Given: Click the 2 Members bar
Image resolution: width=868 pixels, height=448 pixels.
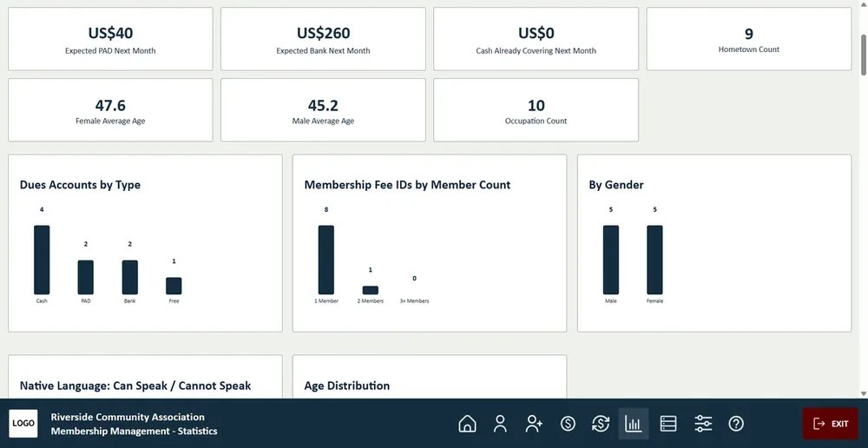Looking at the screenshot, I should coord(371,290).
